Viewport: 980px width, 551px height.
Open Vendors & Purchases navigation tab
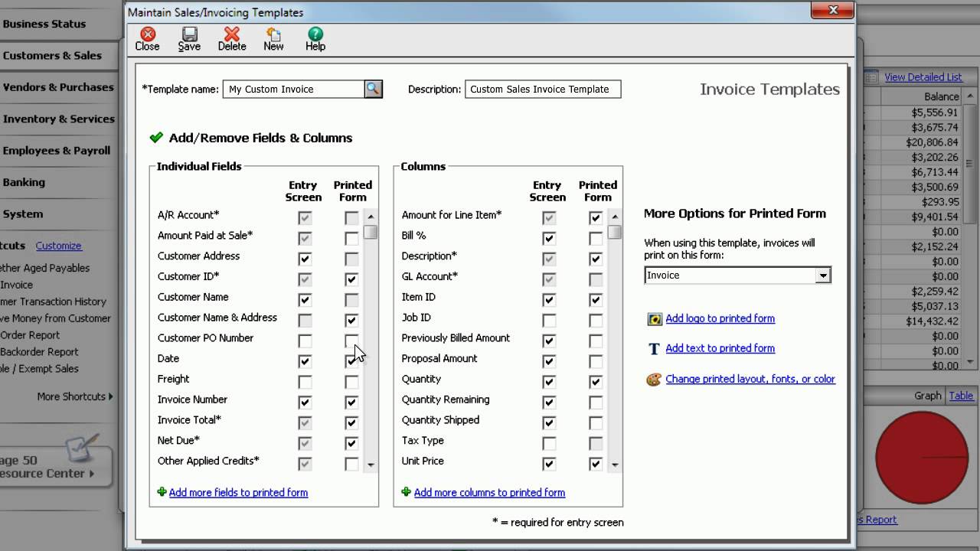click(x=59, y=87)
